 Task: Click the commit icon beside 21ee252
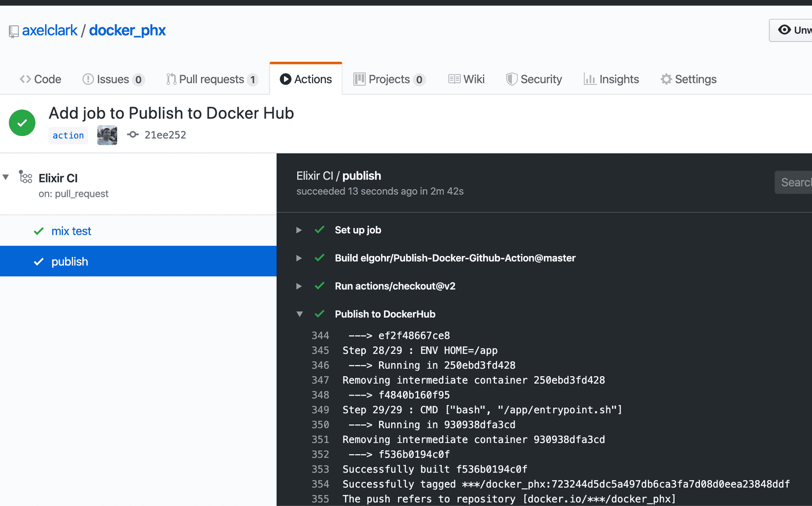(132, 135)
